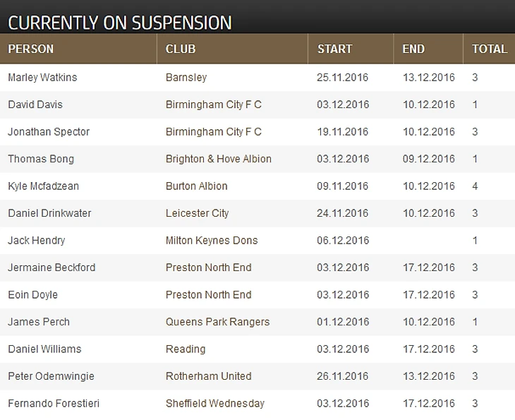Open Marley Watkins' player name
Screen dimensions: 515x420
42,78
